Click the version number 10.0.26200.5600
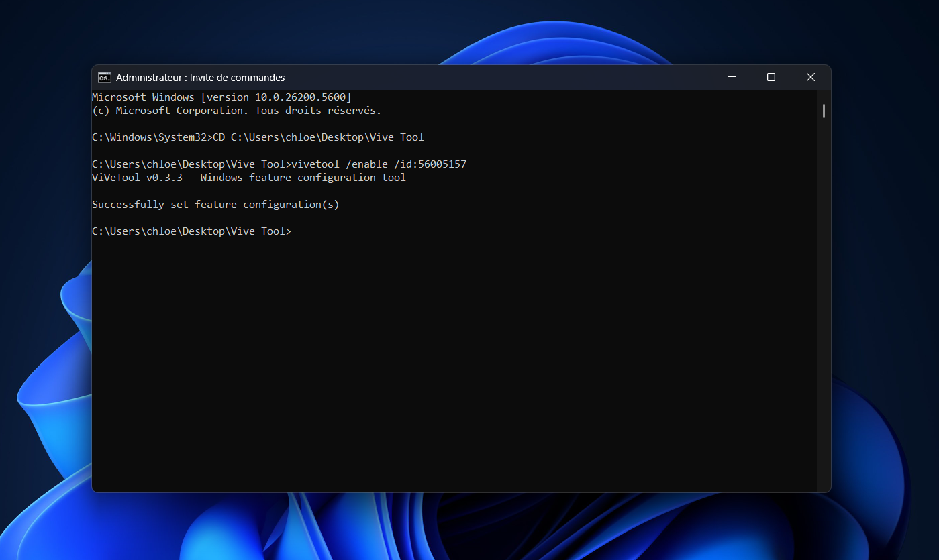 [300, 97]
